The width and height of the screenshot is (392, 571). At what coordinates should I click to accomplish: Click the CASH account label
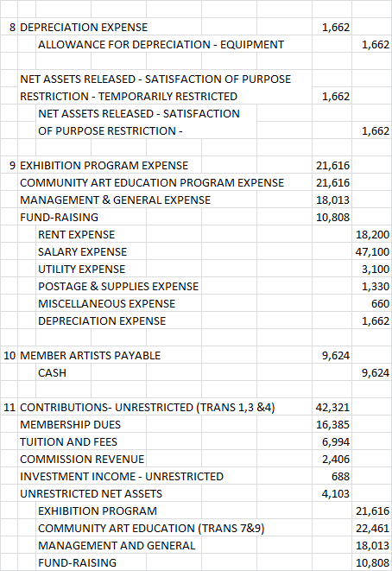click(x=52, y=373)
